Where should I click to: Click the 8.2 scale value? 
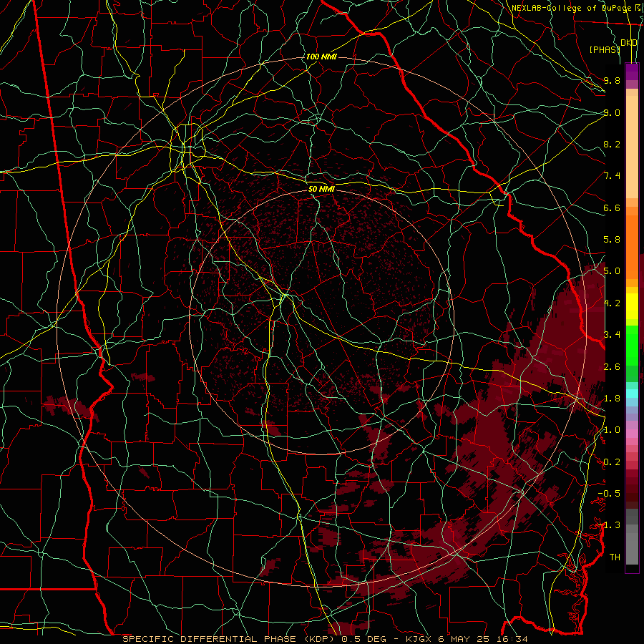(x=612, y=144)
